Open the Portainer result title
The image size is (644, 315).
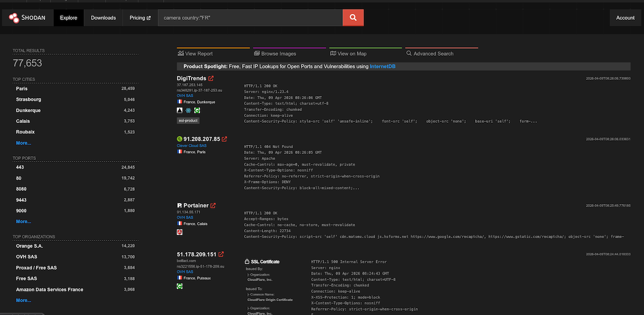pyautogui.click(x=196, y=206)
